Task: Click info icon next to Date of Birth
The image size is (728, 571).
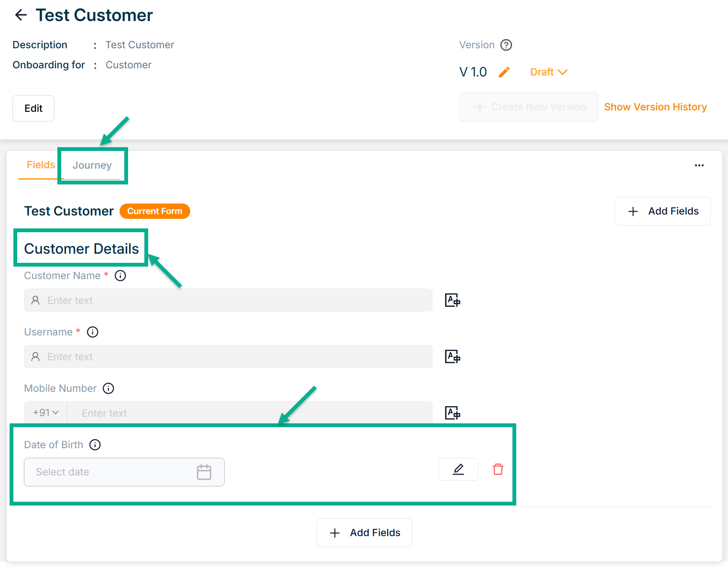Action: coord(95,445)
